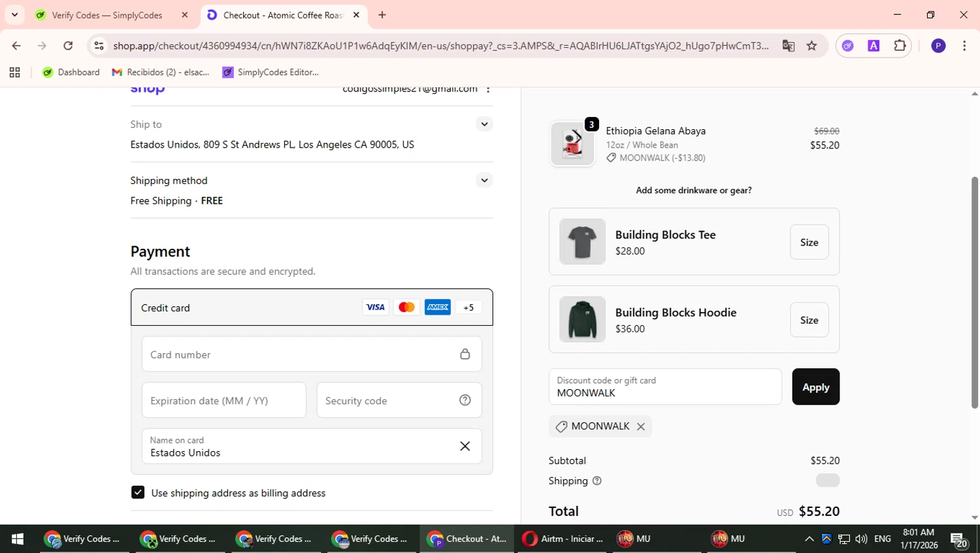Expand the Ship to section chevron
The height and width of the screenshot is (553, 980).
[484, 124]
